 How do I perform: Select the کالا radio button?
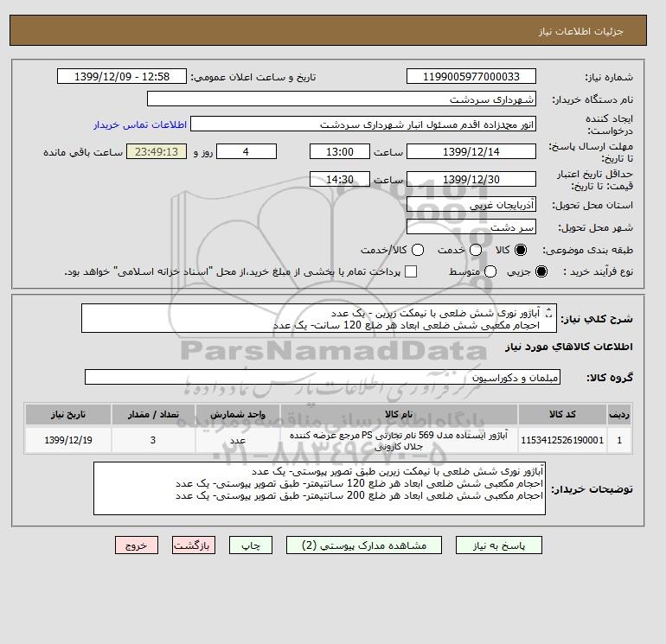(x=521, y=250)
